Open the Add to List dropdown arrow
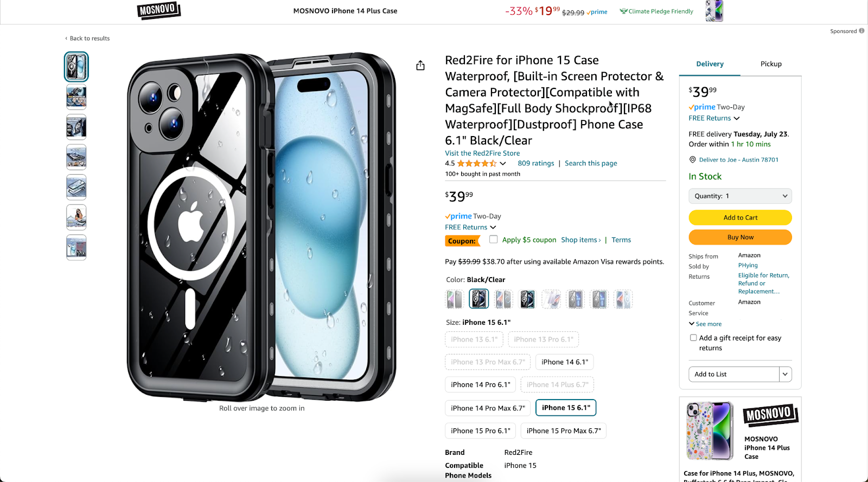868x482 pixels. pos(784,374)
